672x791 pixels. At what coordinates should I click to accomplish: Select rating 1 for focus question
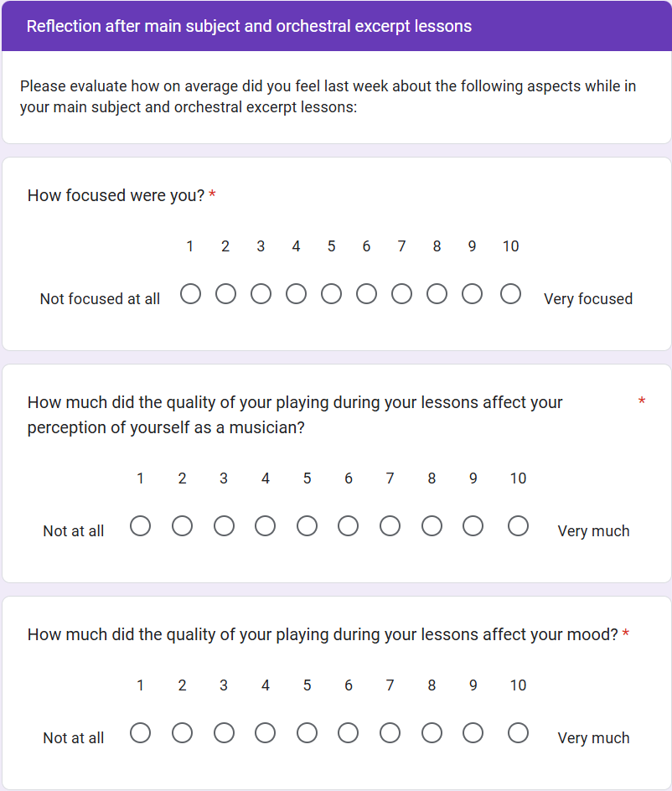(190, 294)
